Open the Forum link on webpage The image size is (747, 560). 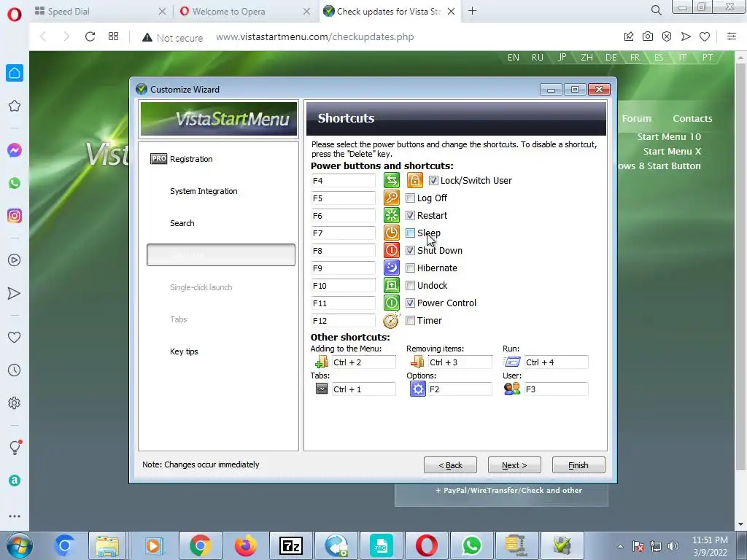pyautogui.click(x=636, y=119)
